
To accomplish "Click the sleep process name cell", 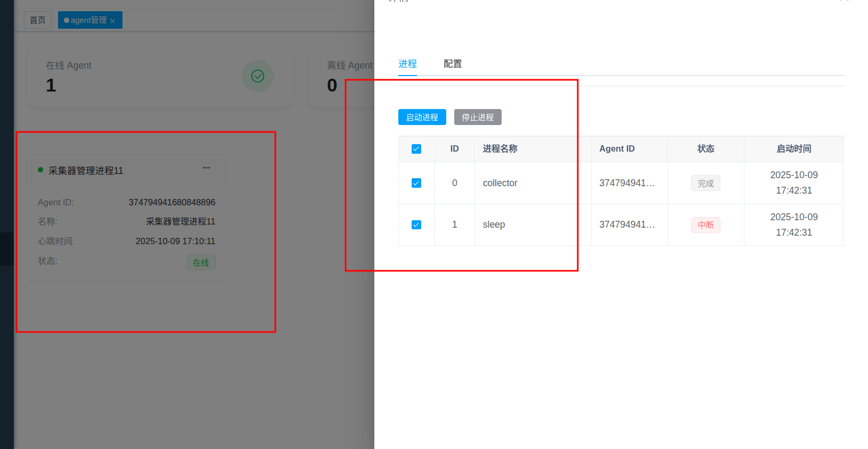I will pyautogui.click(x=494, y=224).
